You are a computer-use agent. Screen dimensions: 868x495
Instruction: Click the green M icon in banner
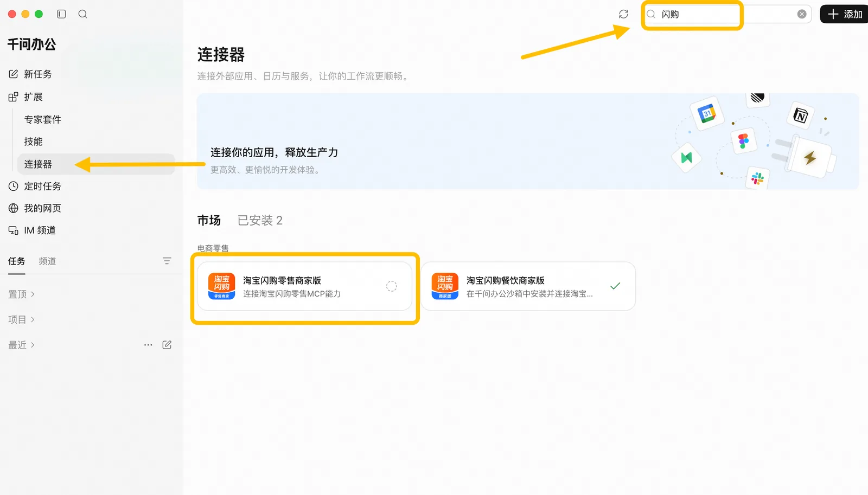687,158
